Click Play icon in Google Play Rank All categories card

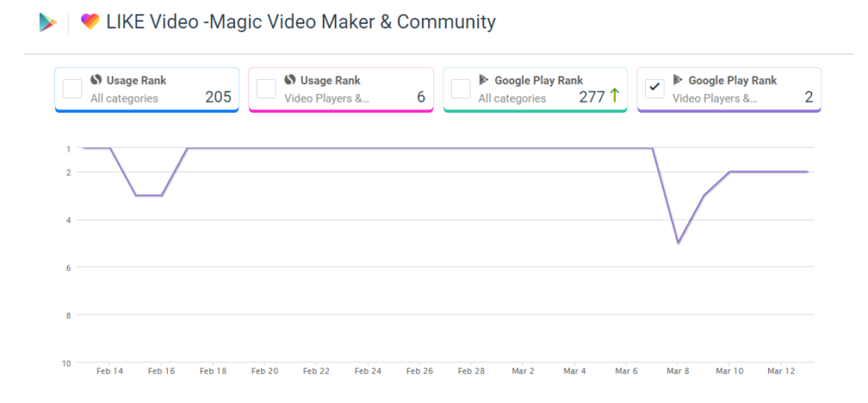point(483,81)
